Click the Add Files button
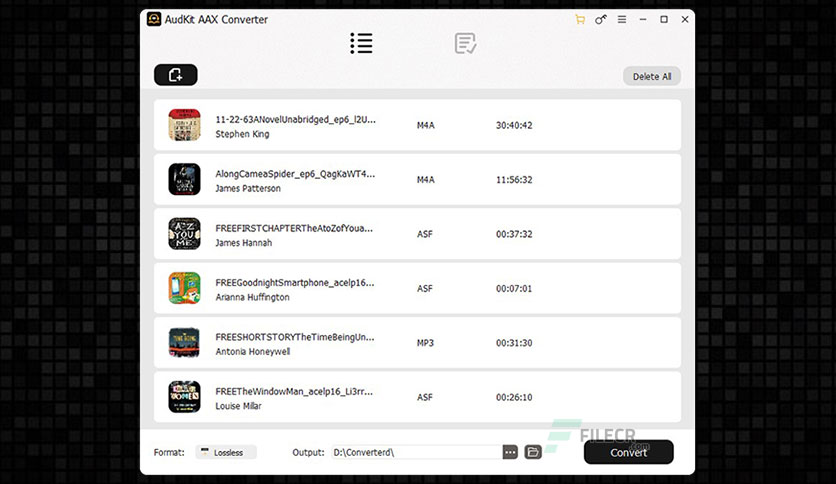 (175, 75)
